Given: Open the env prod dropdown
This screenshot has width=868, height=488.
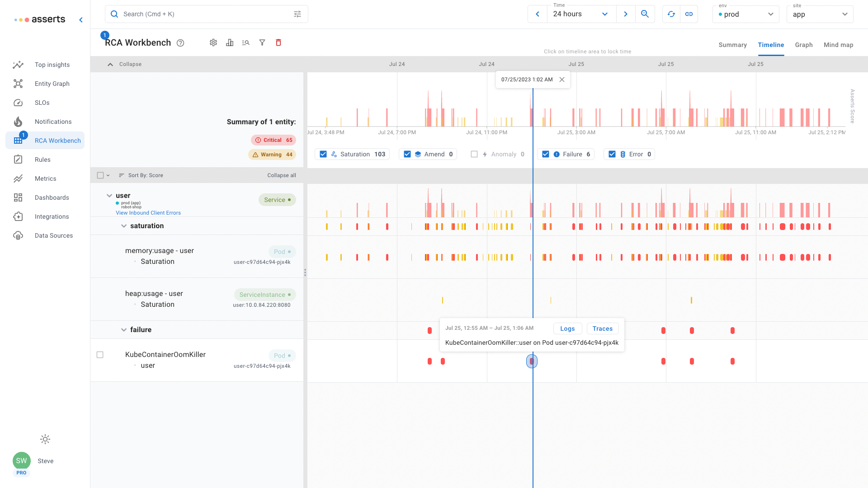Looking at the screenshot, I should click(746, 14).
